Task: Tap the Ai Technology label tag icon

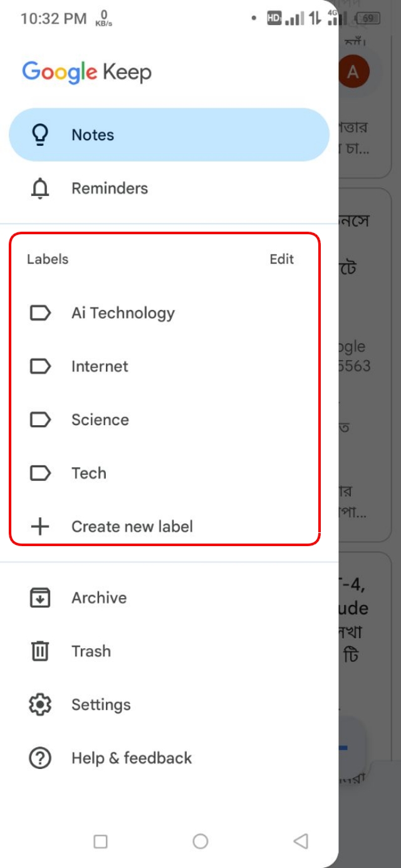Action: (x=41, y=313)
